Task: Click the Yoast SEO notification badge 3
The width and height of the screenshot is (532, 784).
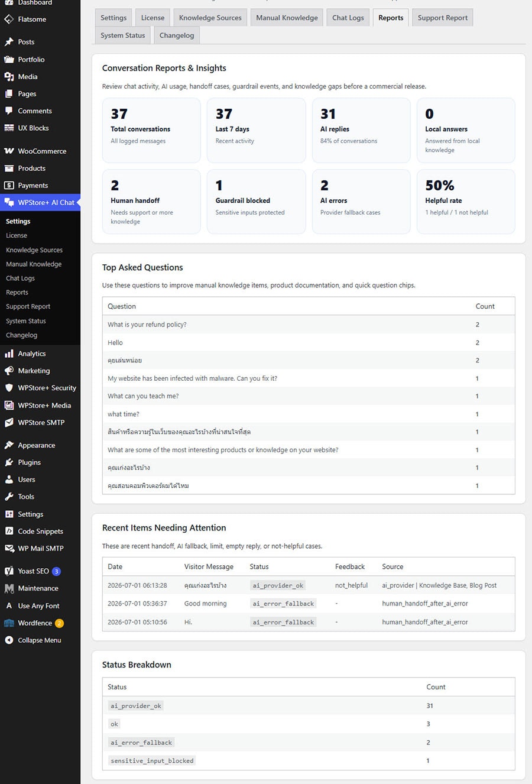Action: coord(56,572)
